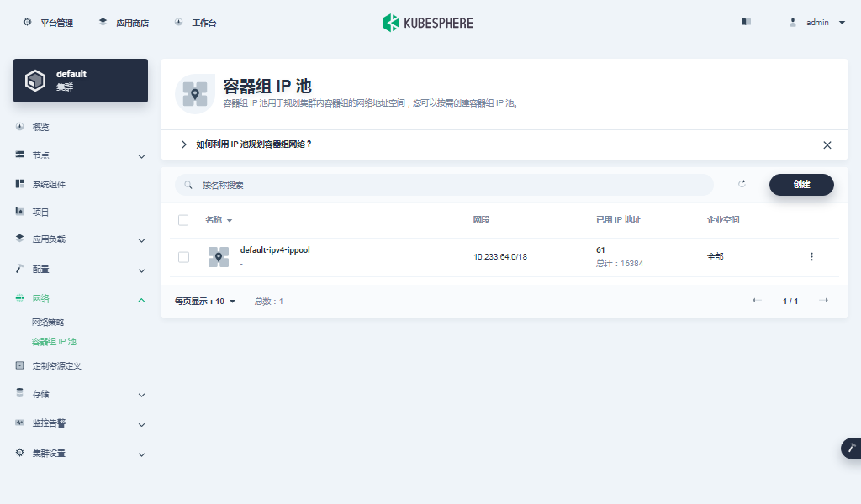Select Network Policies submenu item
This screenshot has height=504, width=861.
48,322
